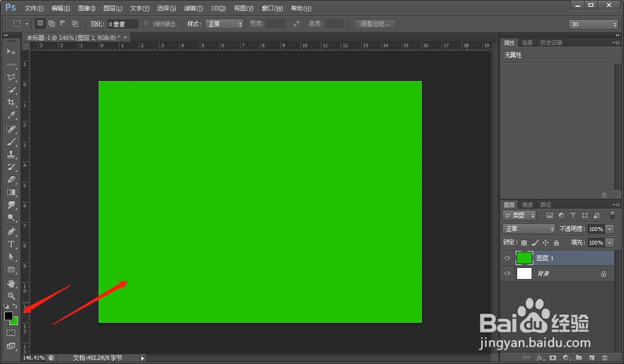Open the 正常 blend mode dropdown
The image size is (624, 364).
[529, 229]
